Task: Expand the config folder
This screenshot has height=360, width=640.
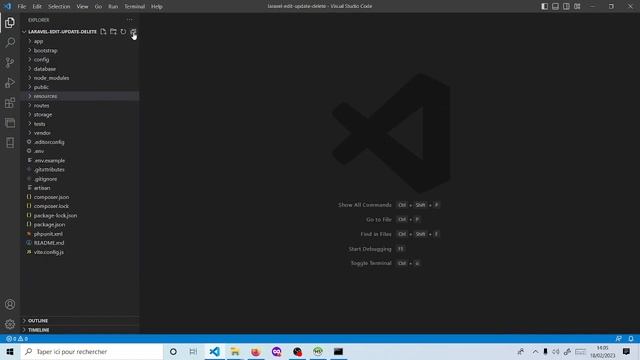Action: [x=80, y=60]
